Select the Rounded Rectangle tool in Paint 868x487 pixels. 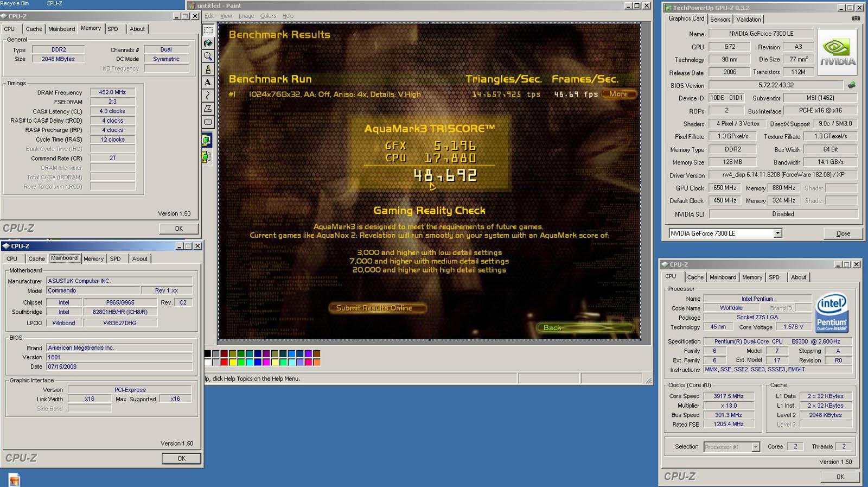[x=208, y=122]
